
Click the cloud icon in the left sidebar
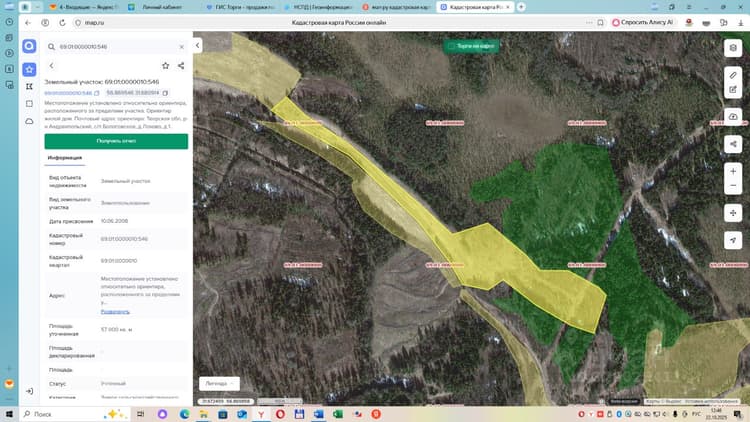coord(29,122)
